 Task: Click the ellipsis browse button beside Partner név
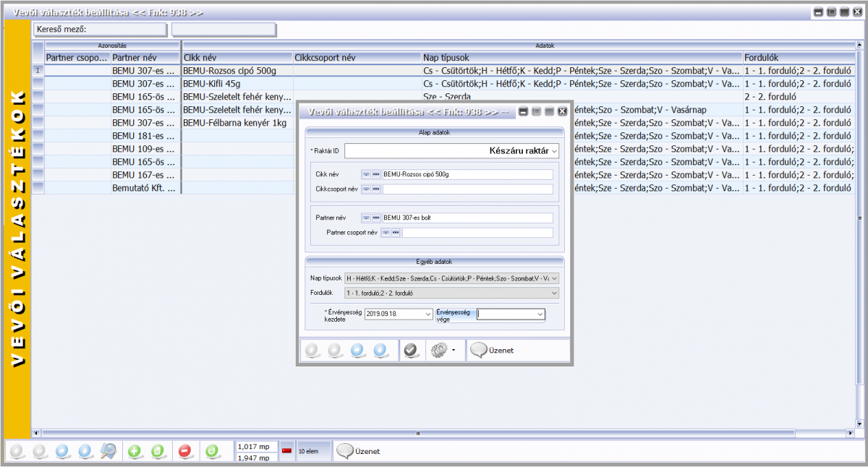[376, 218]
